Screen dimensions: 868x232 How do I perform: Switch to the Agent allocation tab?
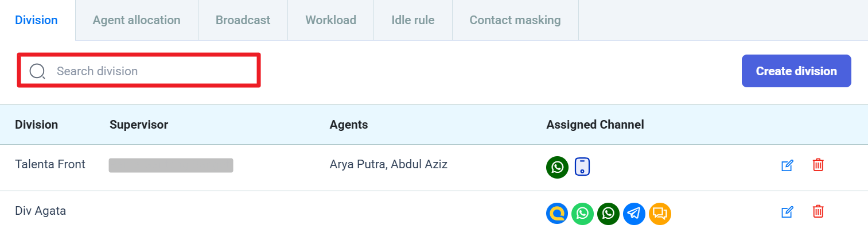pyautogui.click(x=137, y=20)
